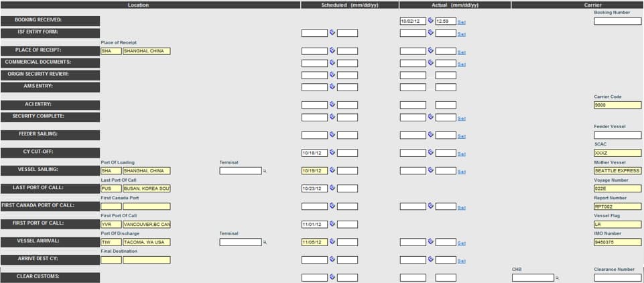Open scheduled date picker for ISF Entry Form
Image resolution: width=644 pixels, height=283 pixels.
pyautogui.click(x=332, y=32)
